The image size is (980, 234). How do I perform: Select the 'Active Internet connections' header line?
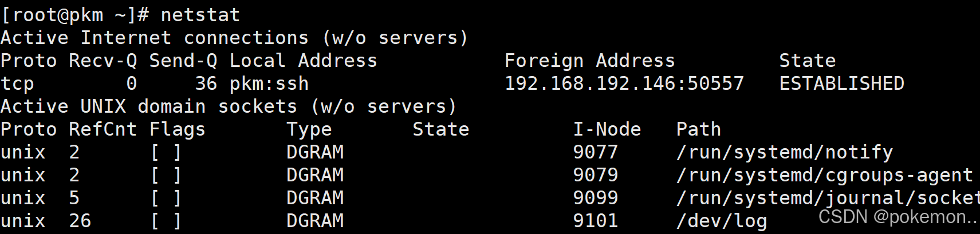(235, 38)
